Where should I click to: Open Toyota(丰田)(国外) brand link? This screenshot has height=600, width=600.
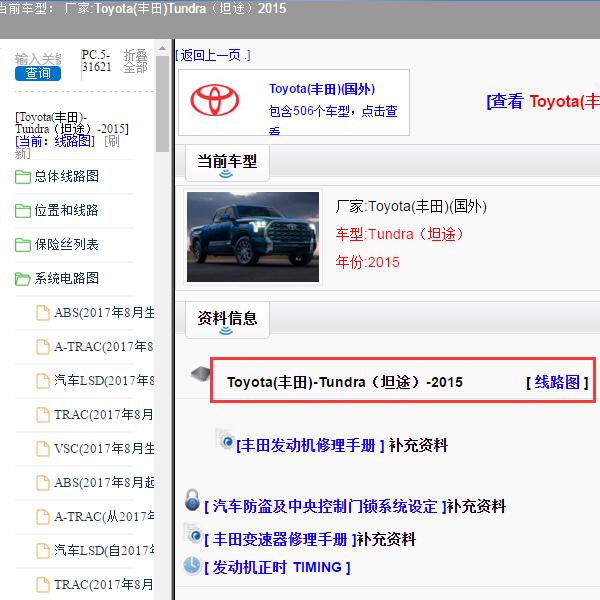click(x=322, y=89)
